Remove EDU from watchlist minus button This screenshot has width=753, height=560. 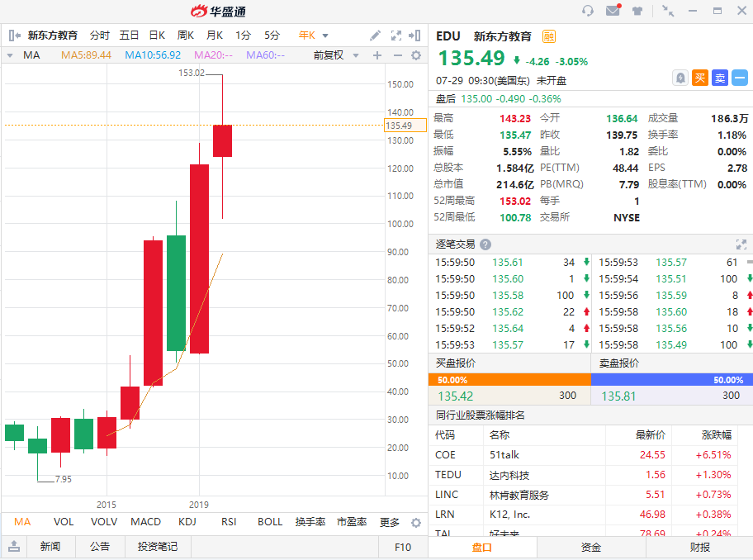tap(740, 78)
